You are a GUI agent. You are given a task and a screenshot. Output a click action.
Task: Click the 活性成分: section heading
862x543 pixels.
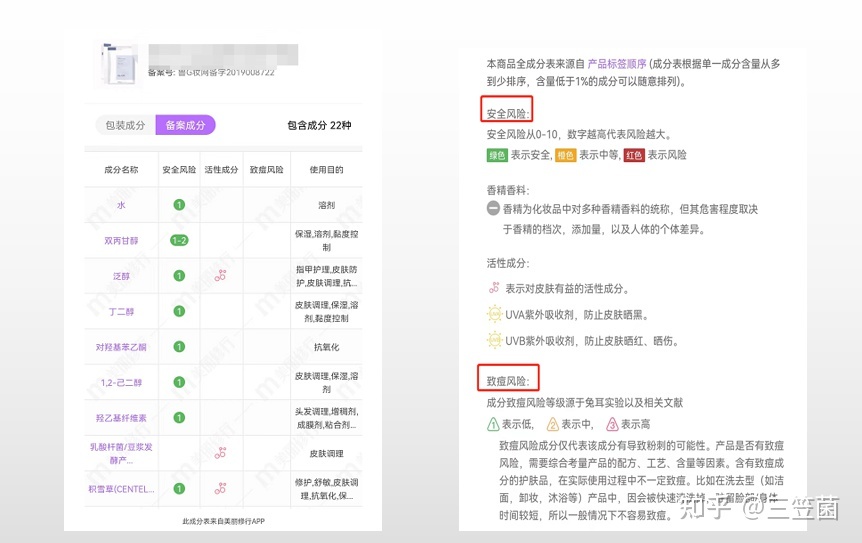coord(508,263)
